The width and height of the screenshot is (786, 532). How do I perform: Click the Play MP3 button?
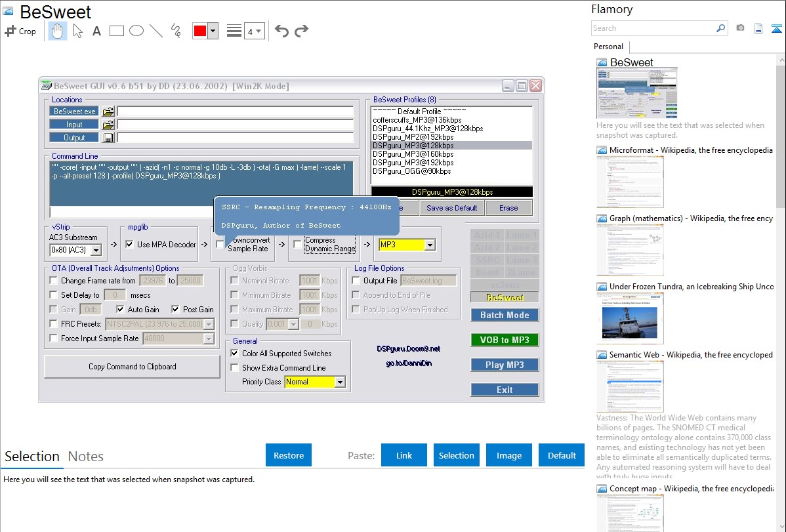pyautogui.click(x=505, y=365)
